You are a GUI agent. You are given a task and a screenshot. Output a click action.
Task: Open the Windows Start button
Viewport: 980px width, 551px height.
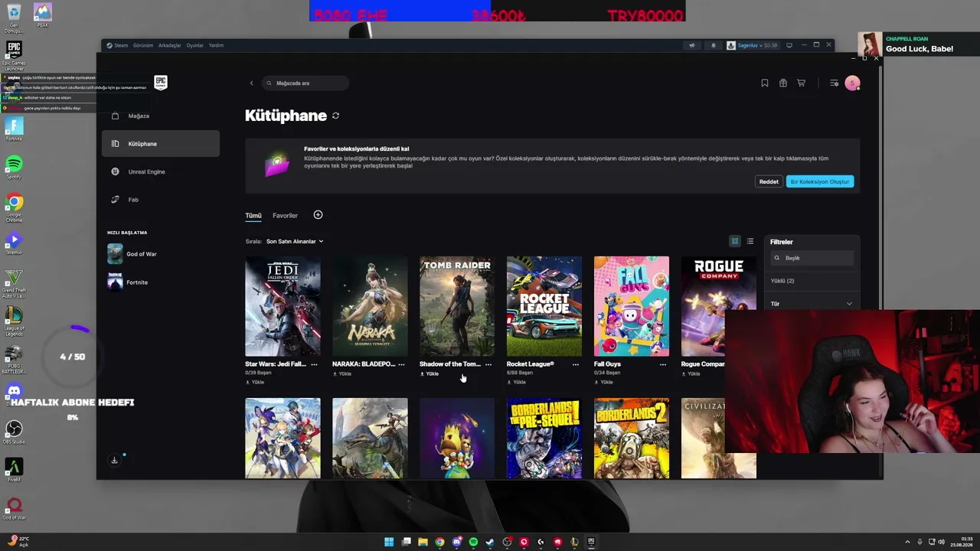click(x=389, y=542)
